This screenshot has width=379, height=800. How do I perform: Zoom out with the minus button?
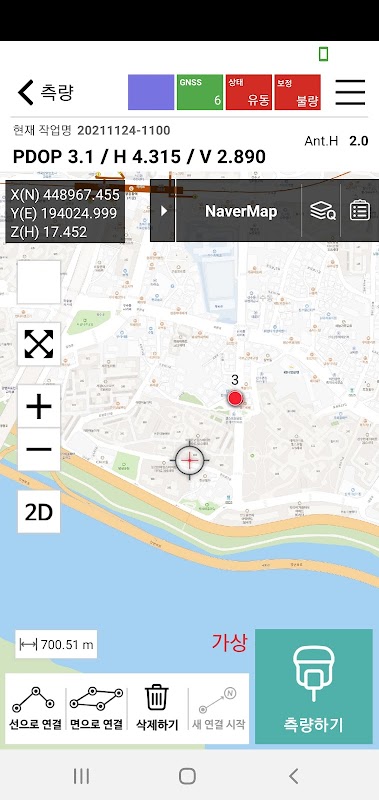[39, 449]
